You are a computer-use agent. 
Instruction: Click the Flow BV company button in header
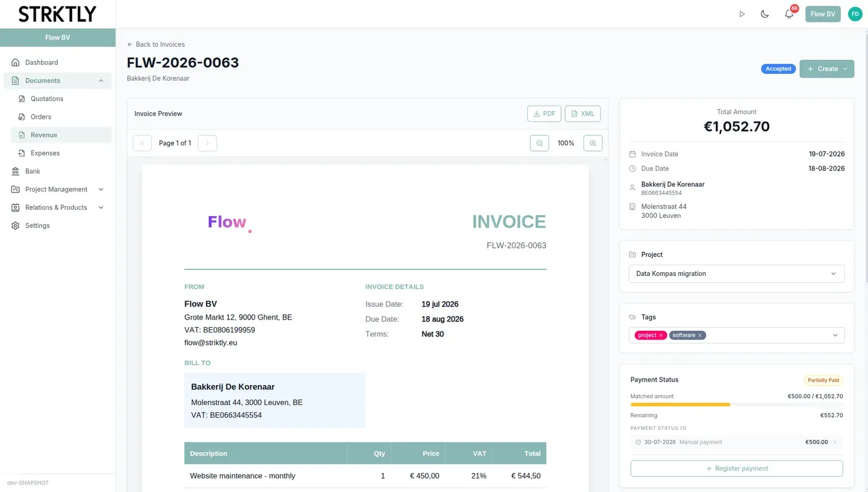click(x=823, y=14)
